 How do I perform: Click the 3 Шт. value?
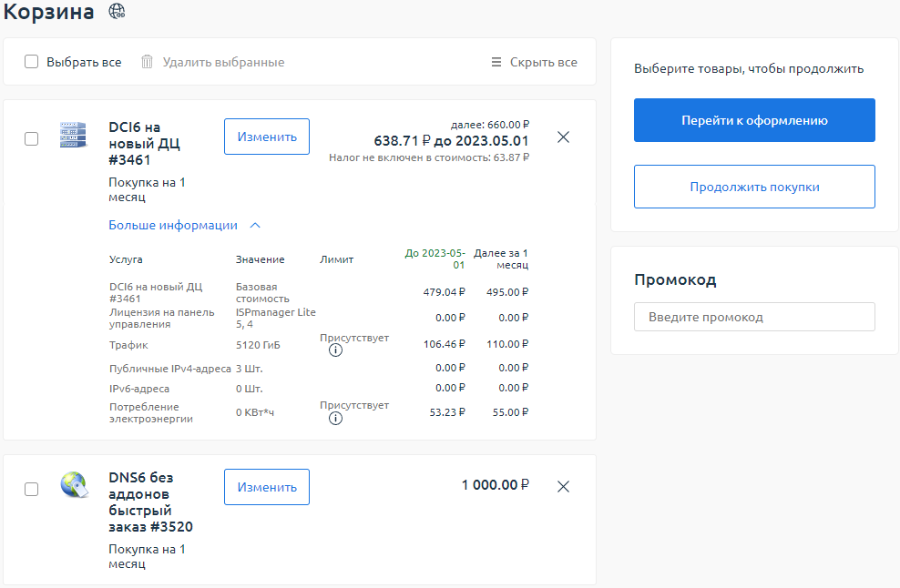pyautogui.click(x=249, y=369)
